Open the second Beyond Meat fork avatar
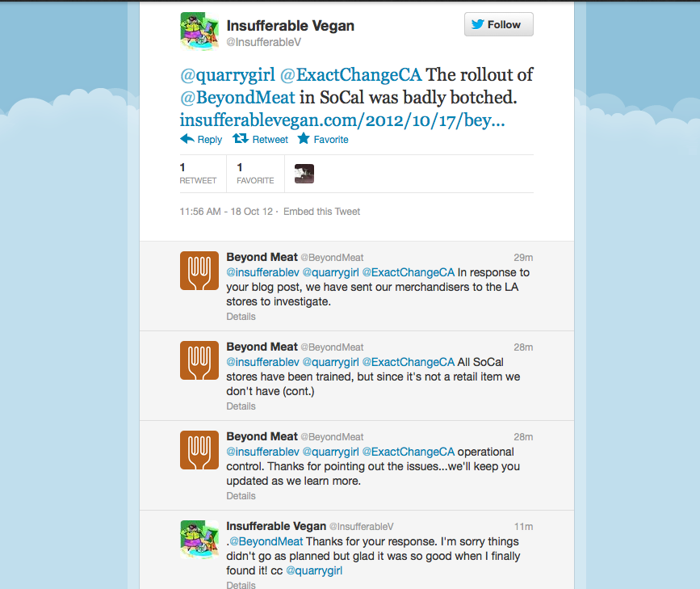The height and width of the screenshot is (589, 700). coord(199,360)
